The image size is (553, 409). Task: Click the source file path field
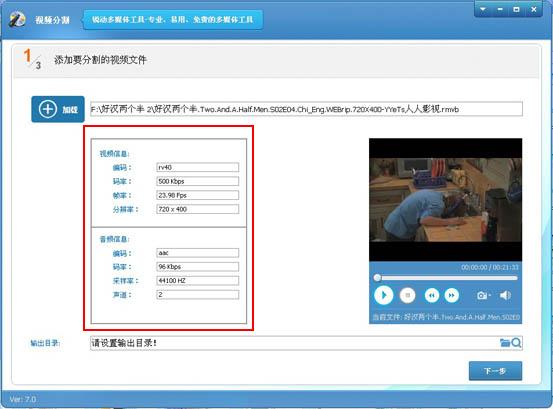306,109
